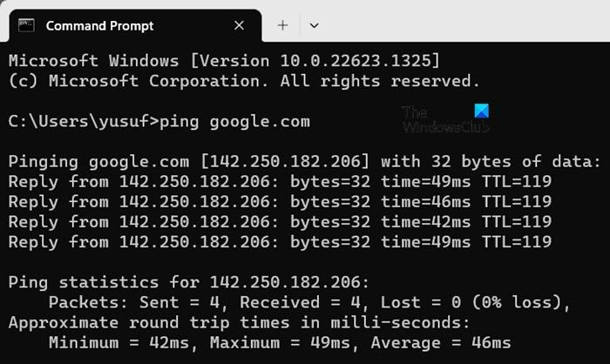The image size is (610, 364).
Task: Click the reply line showing time=42ms
Action: (280, 221)
